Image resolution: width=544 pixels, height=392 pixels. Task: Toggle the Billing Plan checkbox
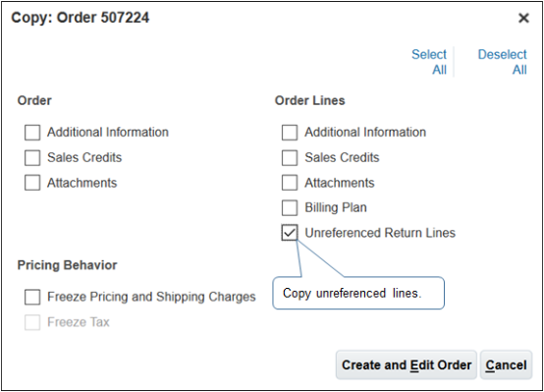click(290, 207)
